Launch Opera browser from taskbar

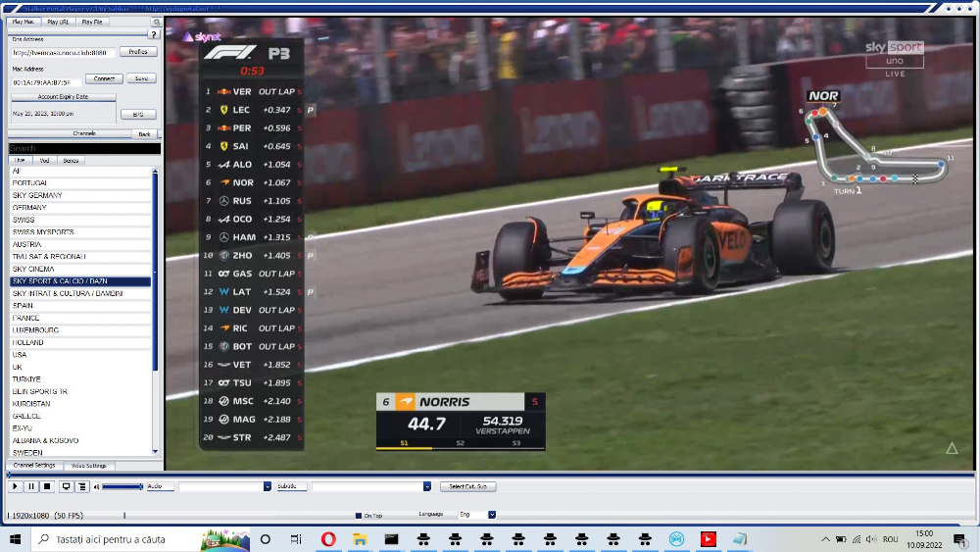[x=328, y=539]
